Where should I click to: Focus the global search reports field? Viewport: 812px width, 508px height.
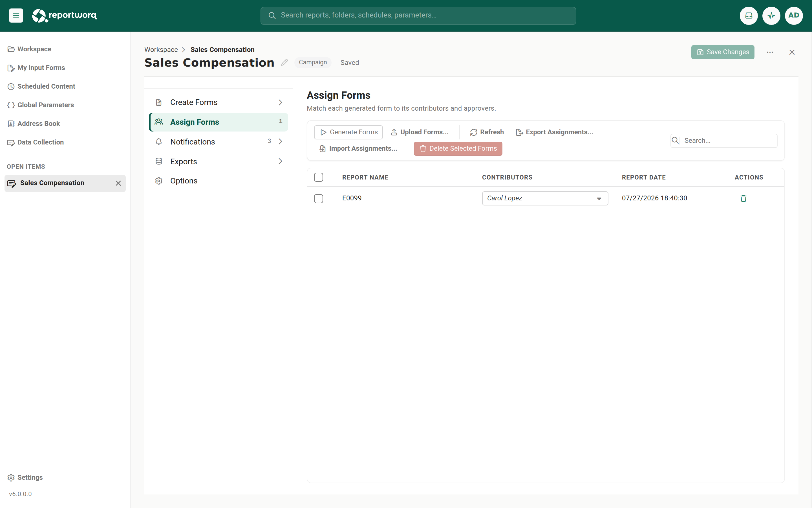click(418, 16)
